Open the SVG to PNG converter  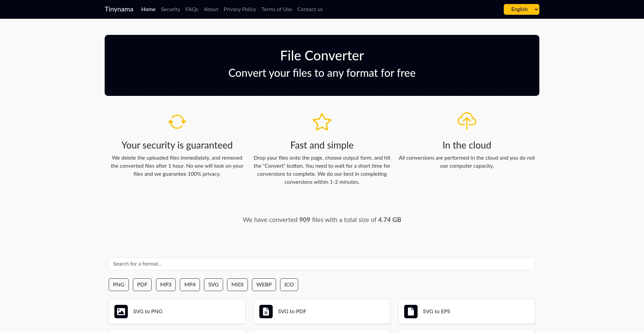177,312
